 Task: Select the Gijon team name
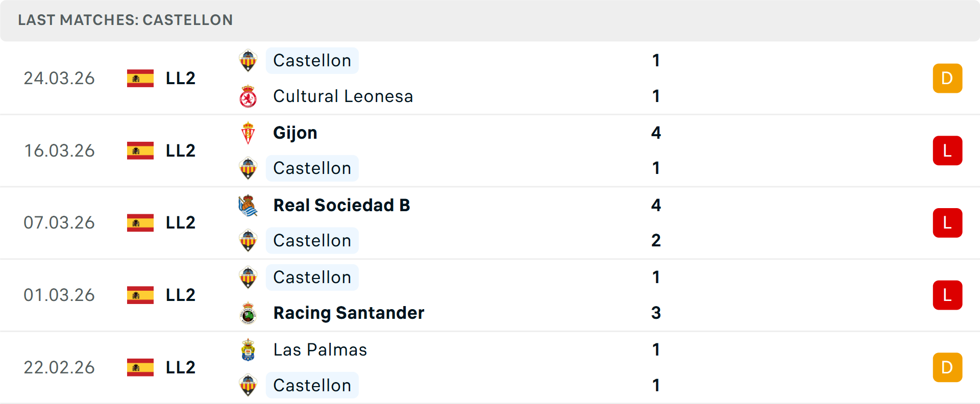coord(295,133)
